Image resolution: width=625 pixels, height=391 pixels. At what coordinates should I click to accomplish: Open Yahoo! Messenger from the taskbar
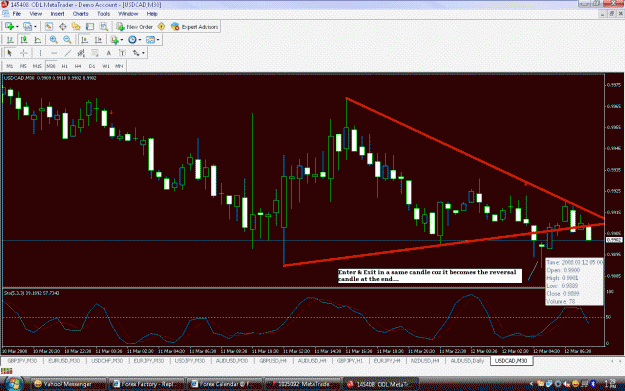(x=68, y=384)
